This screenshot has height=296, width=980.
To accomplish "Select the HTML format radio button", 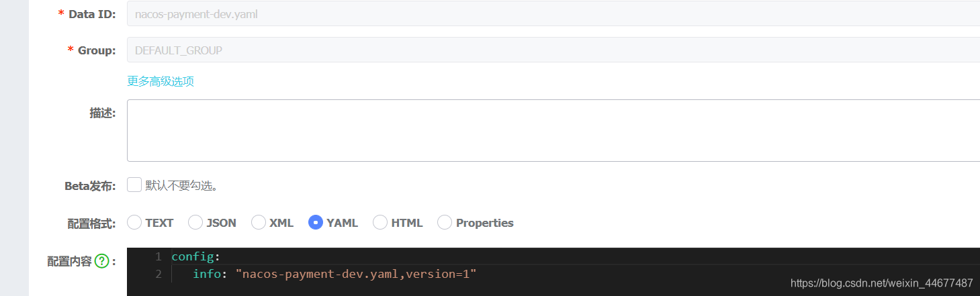I will [x=380, y=222].
